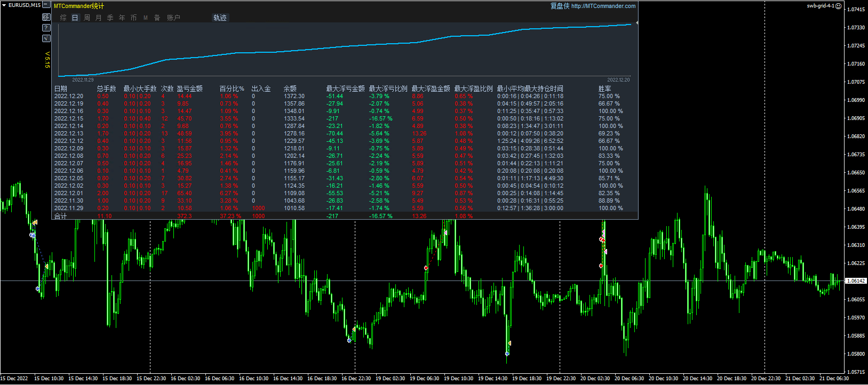The width and height of the screenshot is (868, 385).
Task: Click the 复盘侠 label link
Action: tap(560, 6)
